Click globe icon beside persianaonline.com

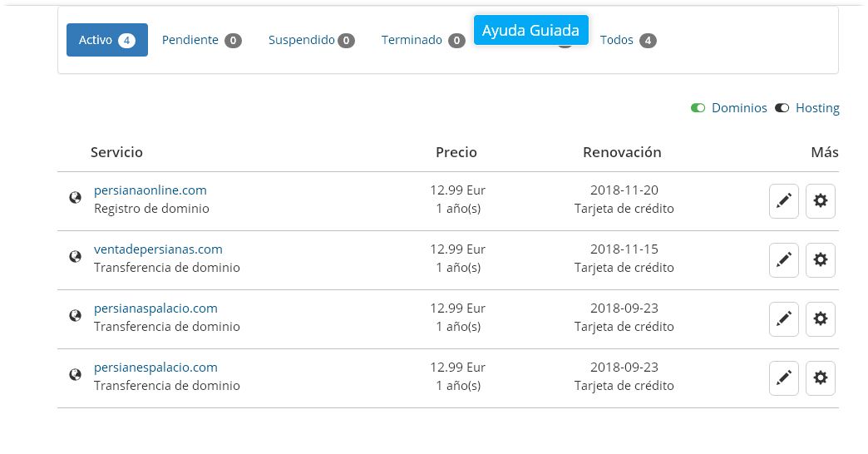(76, 198)
